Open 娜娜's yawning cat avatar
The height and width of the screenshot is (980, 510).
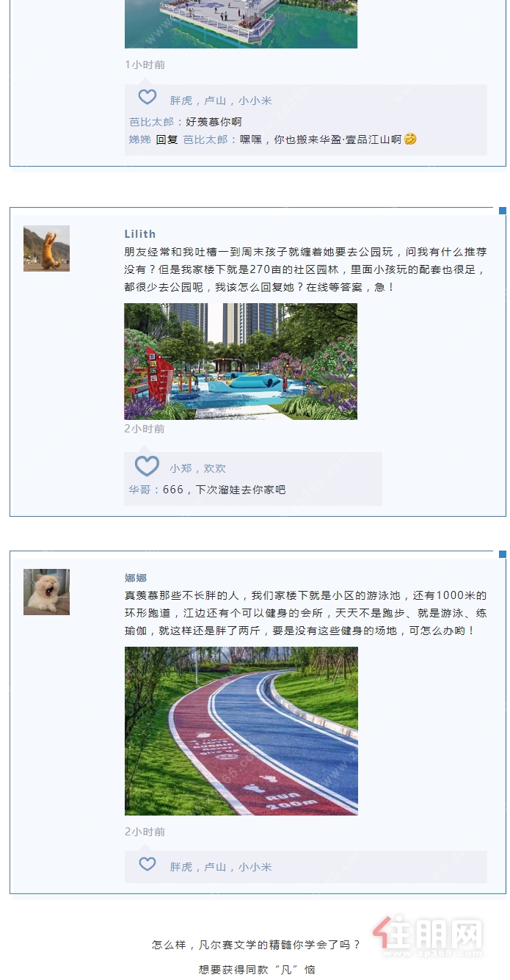(46, 592)
